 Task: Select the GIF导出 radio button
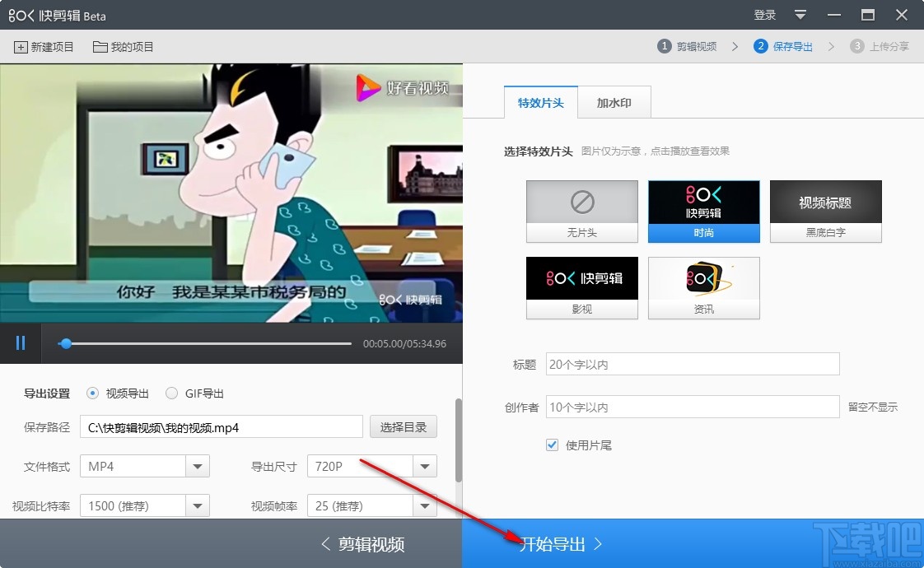pyautogui.click(x=171, y=393)
